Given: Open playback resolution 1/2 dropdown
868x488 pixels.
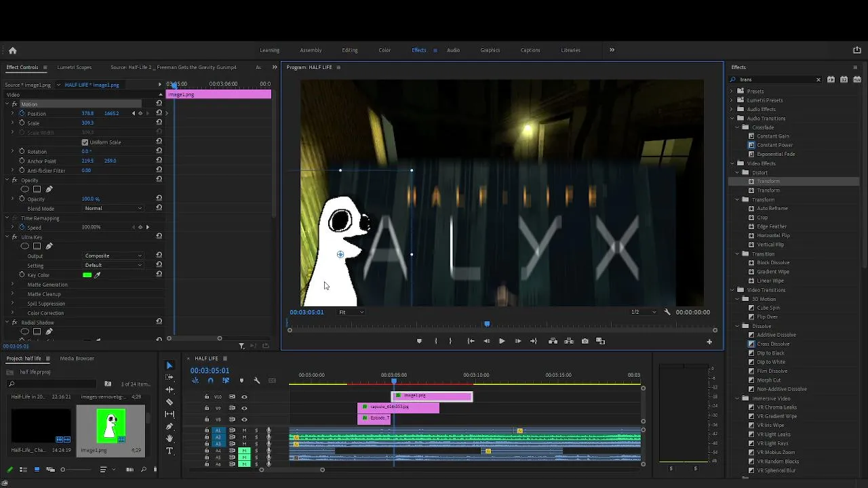Looking at the screenshot, I should click(x=644, y=312).
